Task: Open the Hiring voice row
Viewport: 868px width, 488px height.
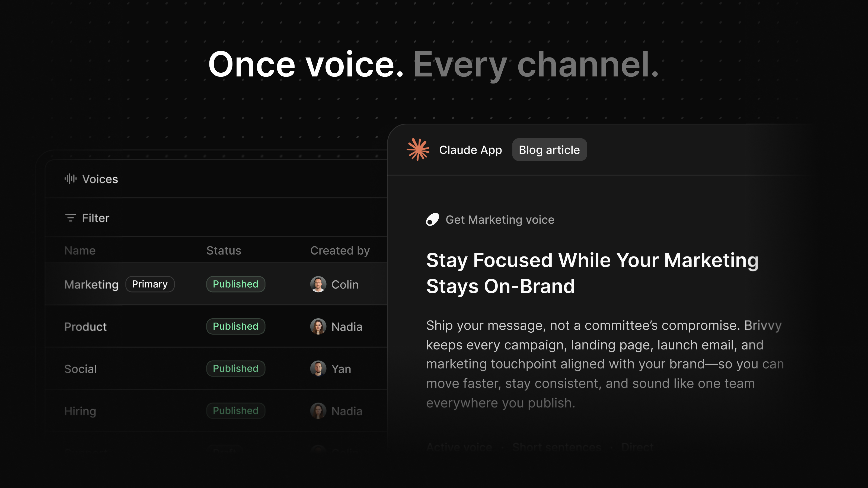Action: [80, 411]
